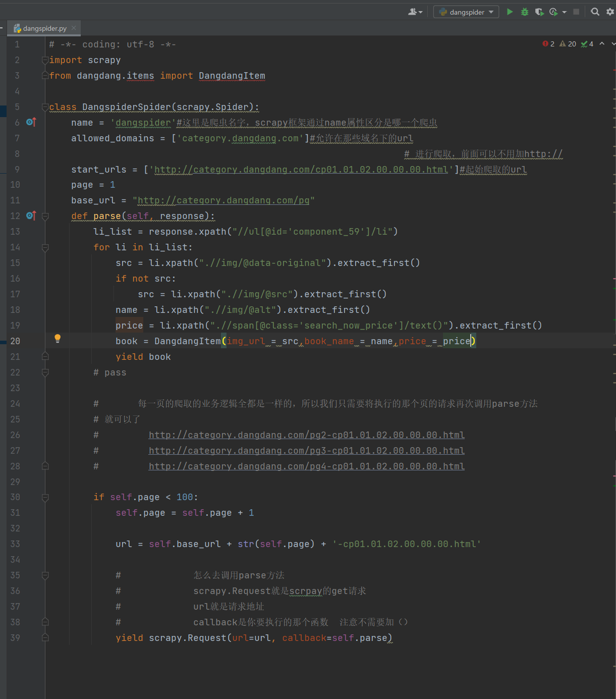Click the class name DangspiderSpider

[127, 107]
